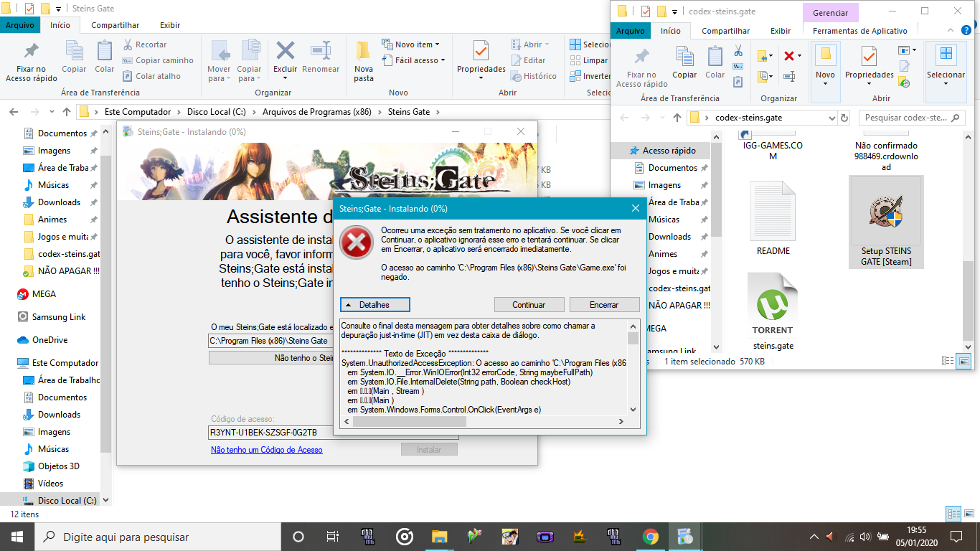This screenshot has width=980, height=551.
Task: Click Continuar in the error dialog
Action: [x=529, y=305]
